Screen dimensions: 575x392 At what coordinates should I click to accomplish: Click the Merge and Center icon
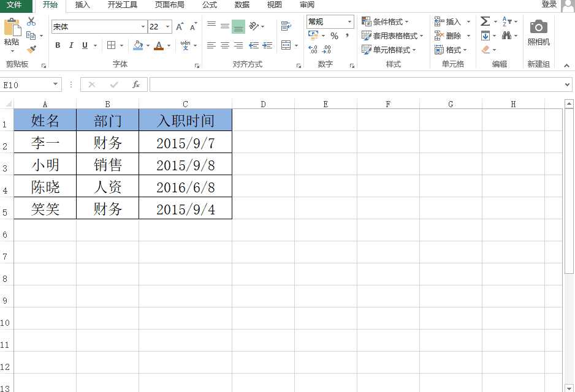[286, 45]
